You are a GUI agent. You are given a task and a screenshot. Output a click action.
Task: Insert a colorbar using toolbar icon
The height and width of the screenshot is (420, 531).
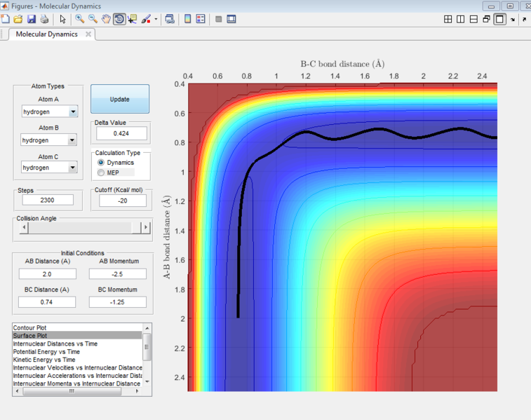[188, 19]
